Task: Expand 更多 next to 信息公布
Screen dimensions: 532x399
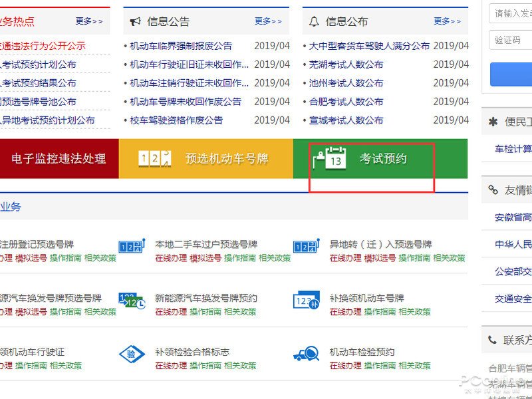Action: point(448,21)
